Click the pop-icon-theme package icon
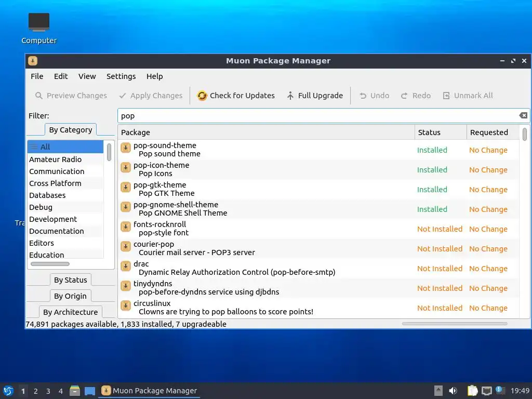 point(126,167)
